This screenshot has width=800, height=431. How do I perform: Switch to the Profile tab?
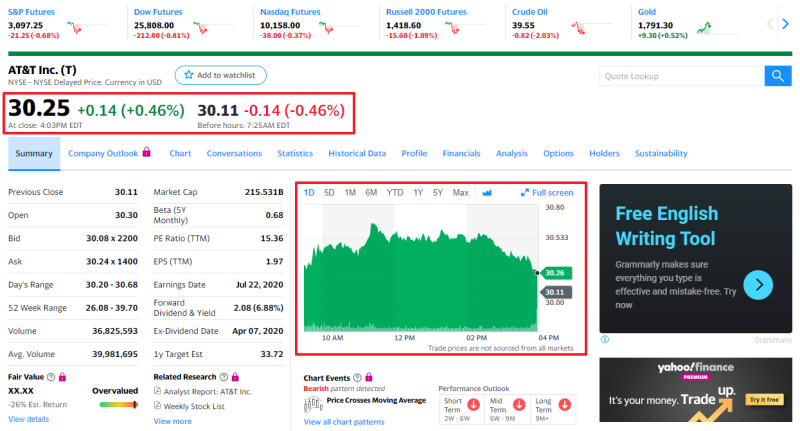click(414, 154)
